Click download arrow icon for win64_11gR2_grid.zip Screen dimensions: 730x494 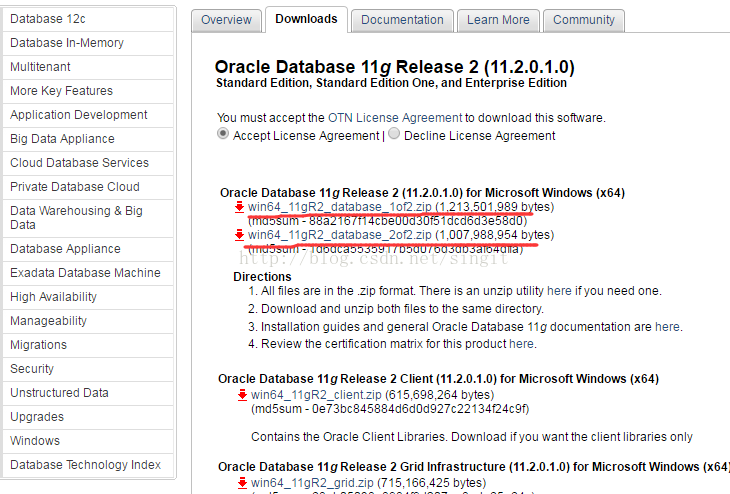tap(242, 483)
